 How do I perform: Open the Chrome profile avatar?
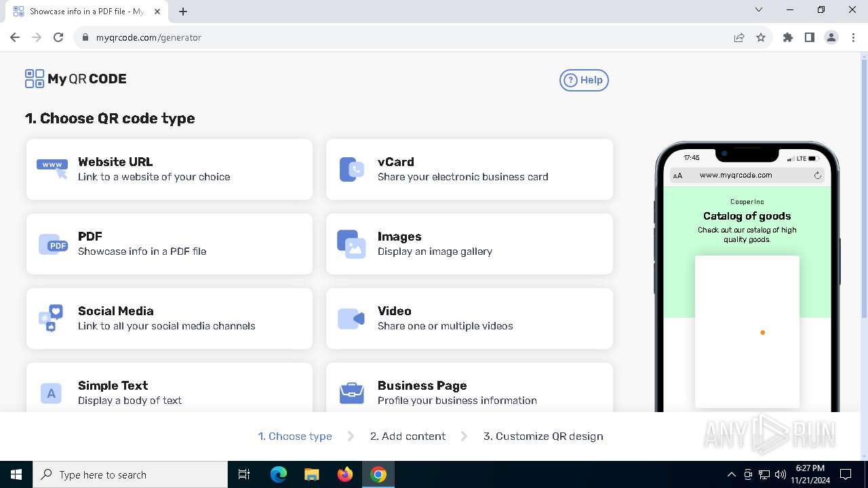pos(831,38)
